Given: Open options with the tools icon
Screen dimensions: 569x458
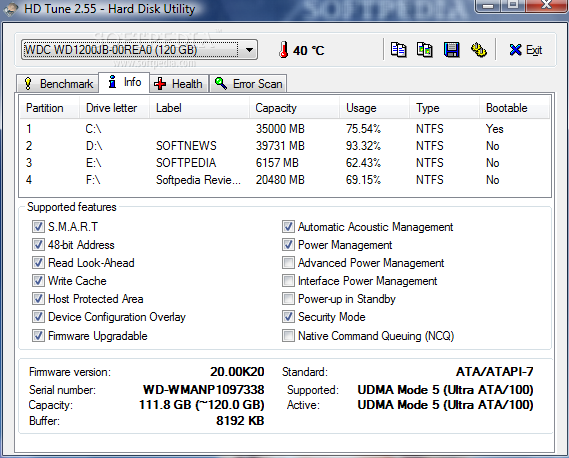Looking at the screenshot, I should point(479,50).
